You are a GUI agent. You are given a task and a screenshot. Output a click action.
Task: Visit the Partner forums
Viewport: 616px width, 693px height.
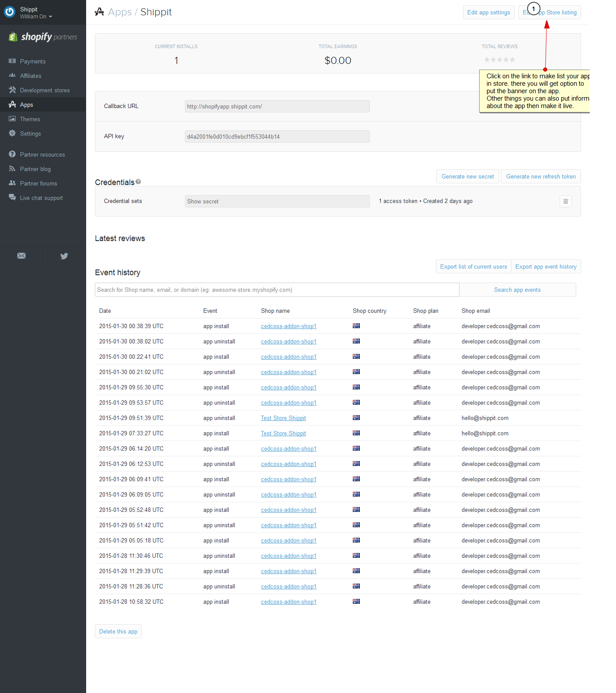38,183
